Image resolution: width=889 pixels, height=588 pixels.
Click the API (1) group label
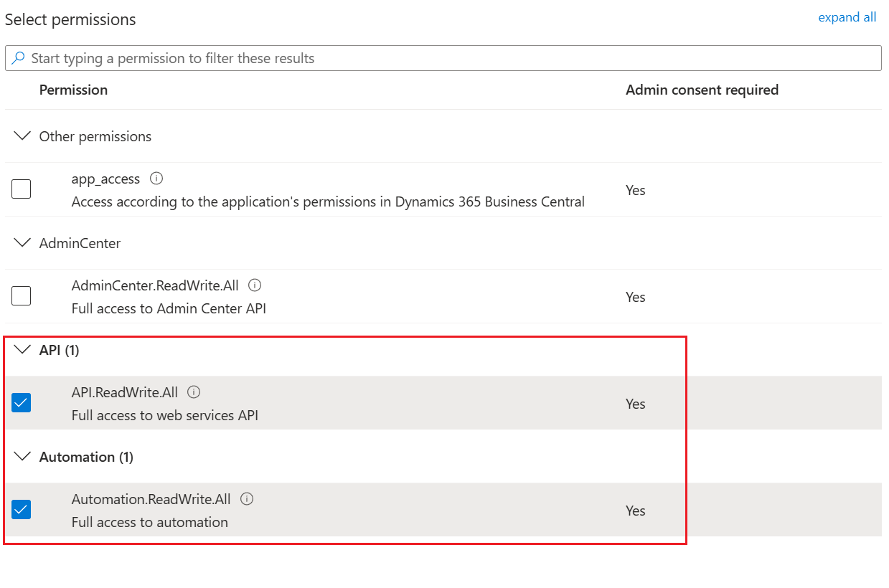[59, 350]
